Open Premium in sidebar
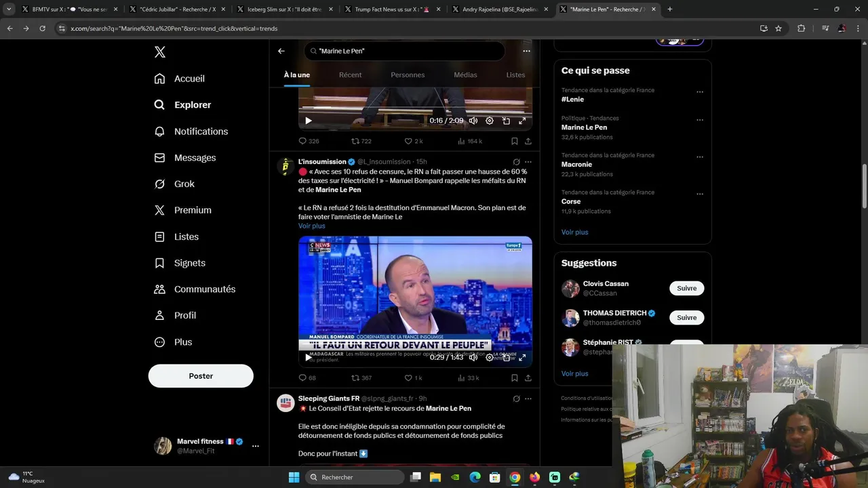Viewport: 868px width, 488px height. (x=182, y=210)
